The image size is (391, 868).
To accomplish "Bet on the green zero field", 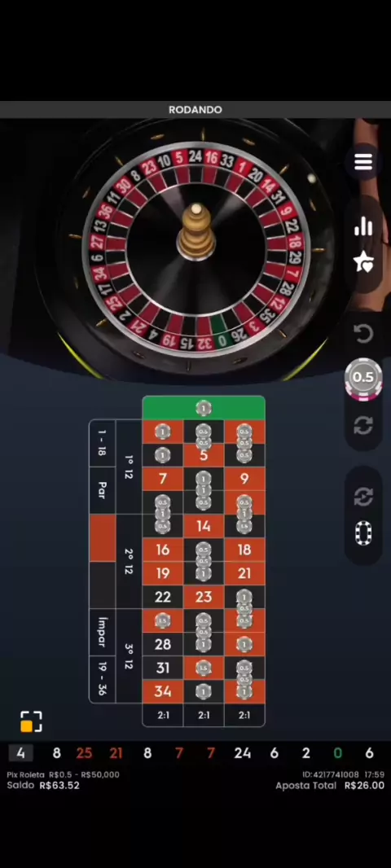I will [x=204, y=408].
